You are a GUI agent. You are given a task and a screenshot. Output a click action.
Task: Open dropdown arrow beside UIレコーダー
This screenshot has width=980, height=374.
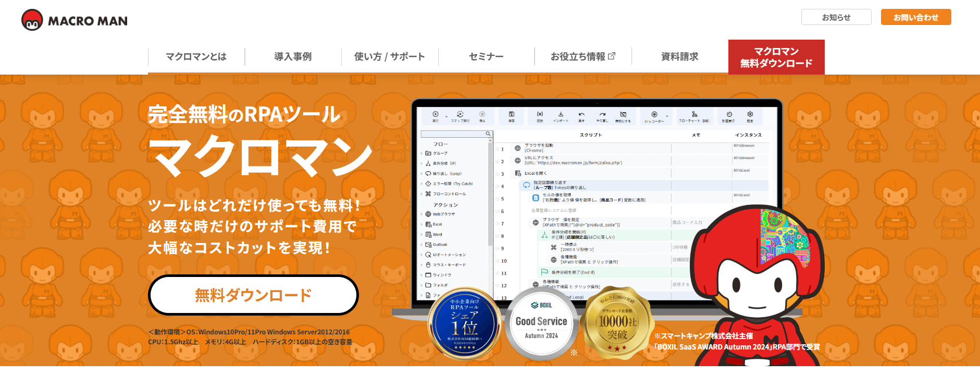(x=667, y=117)
